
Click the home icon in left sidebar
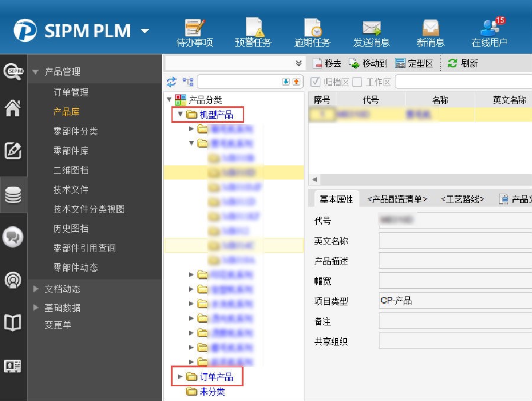pyautogui.click(x=13, y=109)
